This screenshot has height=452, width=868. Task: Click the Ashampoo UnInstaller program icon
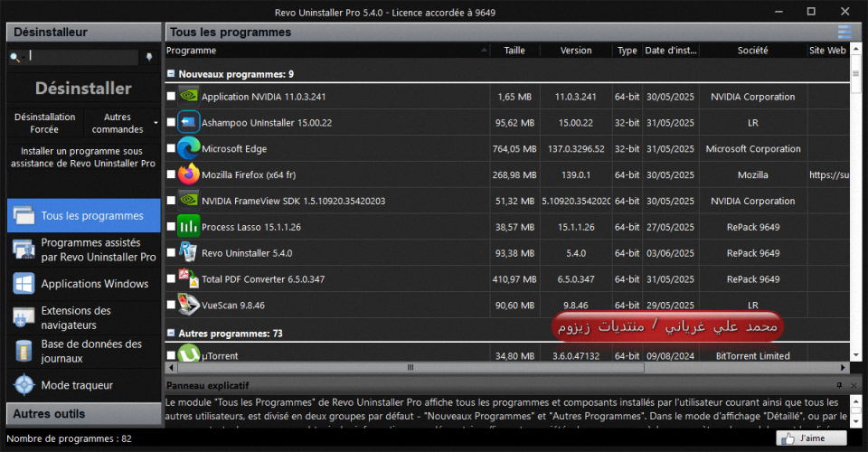tap(189, 122)
